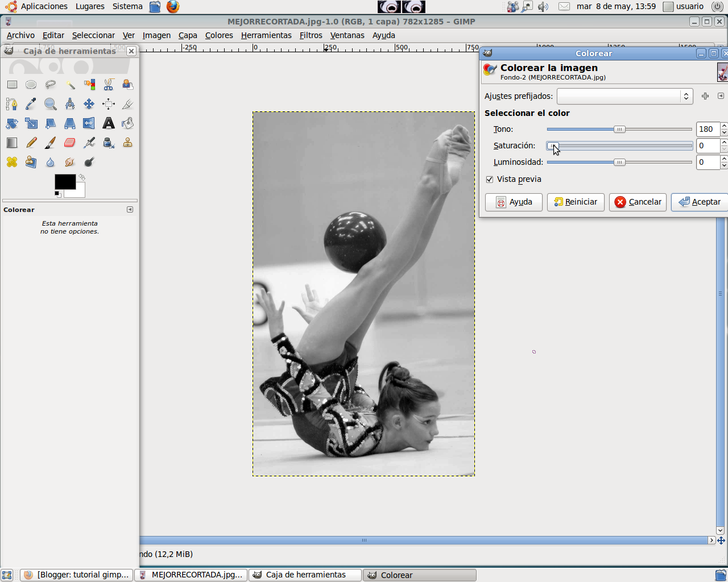
Task: Open the Colores menu
Action: pos(219,35)
